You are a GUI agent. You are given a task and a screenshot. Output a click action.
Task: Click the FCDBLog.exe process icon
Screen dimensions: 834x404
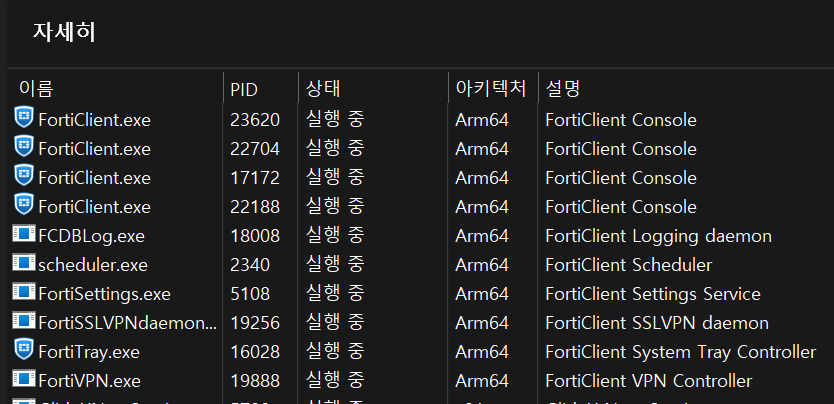coord(23,233)
